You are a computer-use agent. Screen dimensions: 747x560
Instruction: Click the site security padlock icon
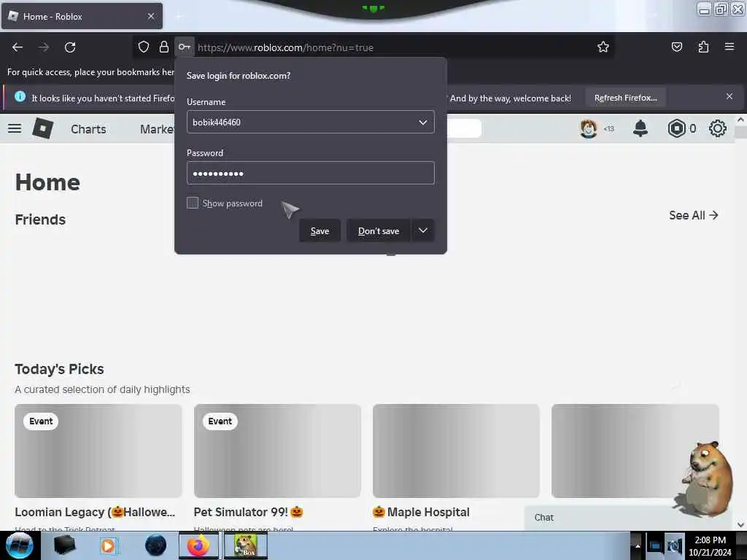164,47
